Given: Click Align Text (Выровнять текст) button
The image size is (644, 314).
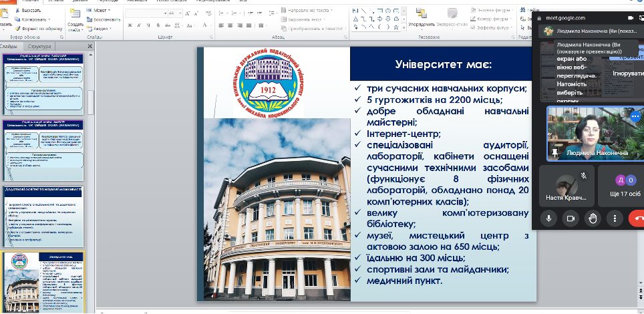Looking at the screenshot, I should [302, 19].
